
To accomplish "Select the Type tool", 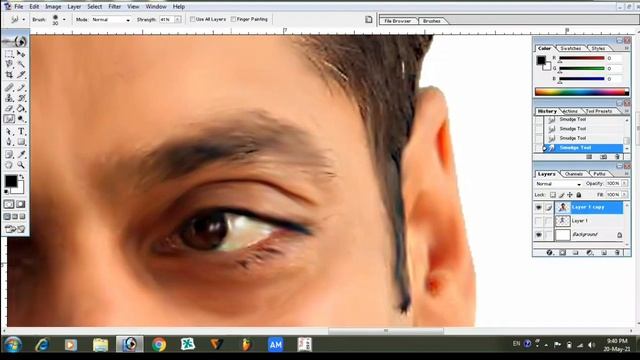I will [x=21, y=132].
